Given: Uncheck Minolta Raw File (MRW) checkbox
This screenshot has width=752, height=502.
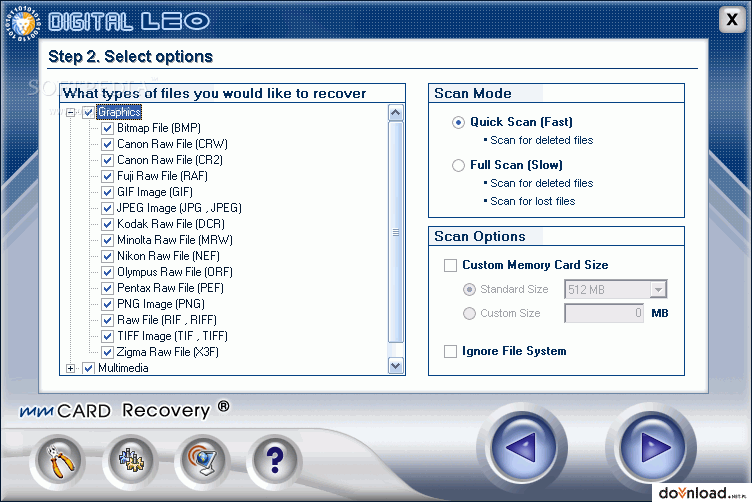Looking at the screenshot, I should tap(107, 240).
